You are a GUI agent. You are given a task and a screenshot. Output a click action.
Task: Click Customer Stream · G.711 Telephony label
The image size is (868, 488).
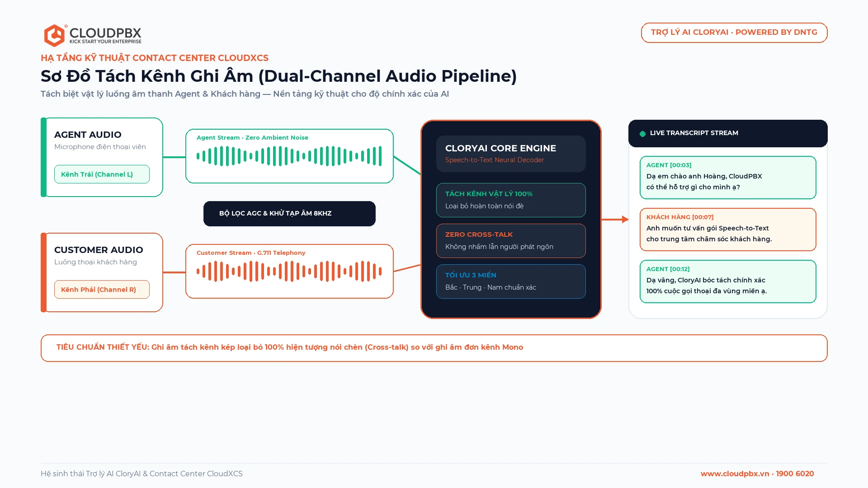(251, 253)
